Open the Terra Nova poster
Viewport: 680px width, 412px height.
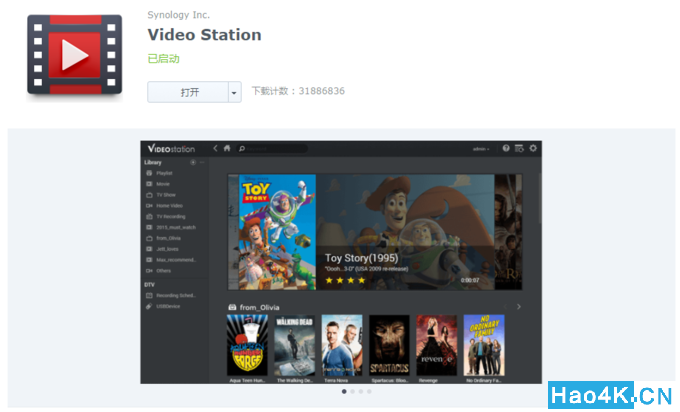click(x=342, y=345)
